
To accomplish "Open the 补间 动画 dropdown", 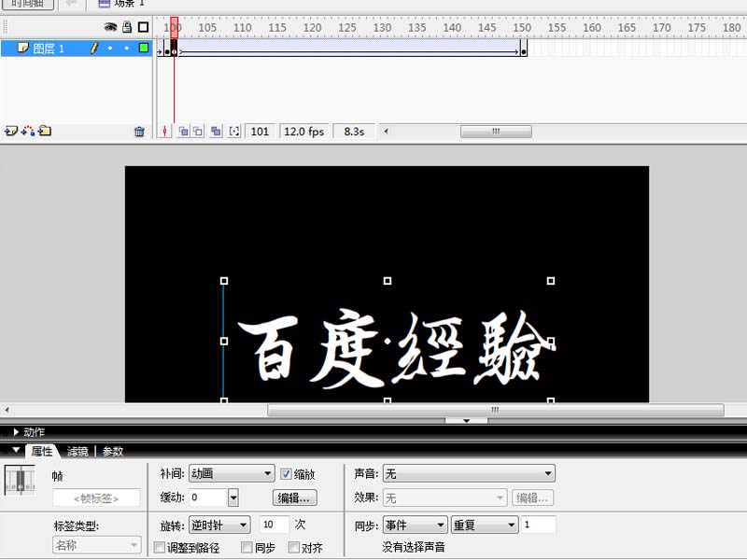I will coord(232,473).
